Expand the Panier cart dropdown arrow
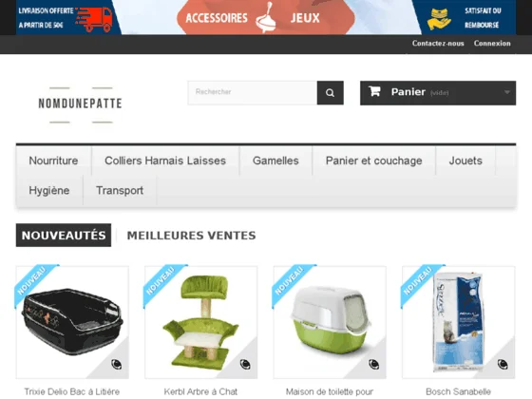Screen dimensions: 532x399 click(507, 92)
